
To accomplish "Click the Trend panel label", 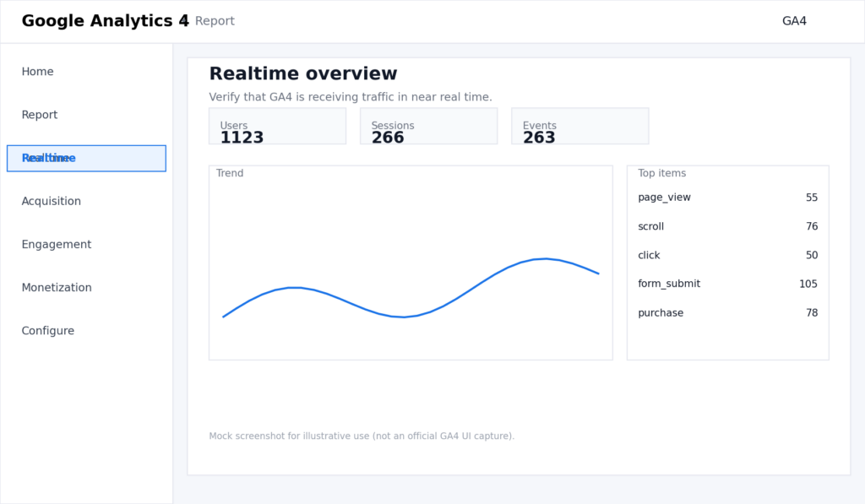I will [230, 173].
